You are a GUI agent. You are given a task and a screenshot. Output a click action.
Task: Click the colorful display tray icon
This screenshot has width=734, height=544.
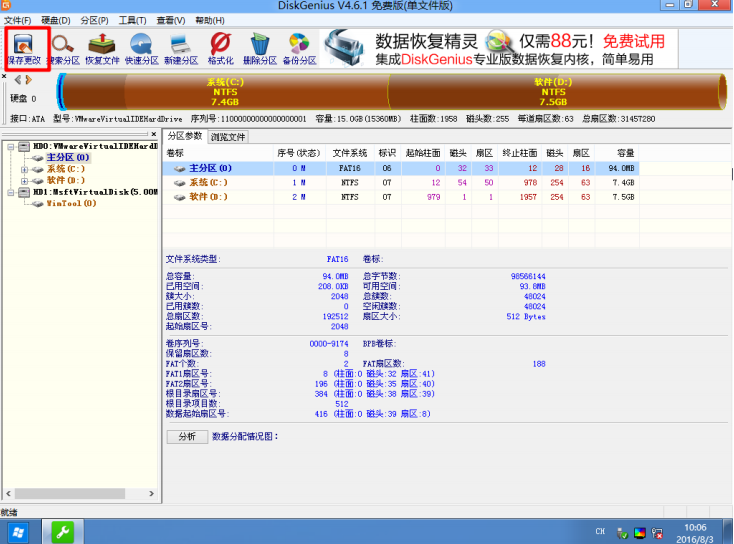(640, 533)
